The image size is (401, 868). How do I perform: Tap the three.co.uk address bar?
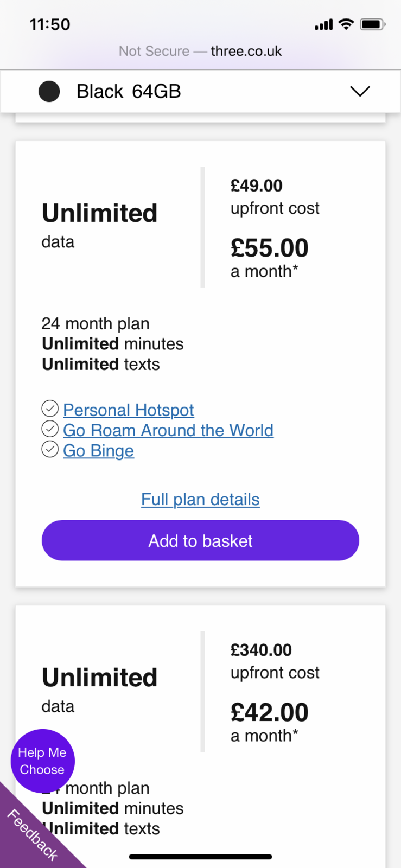pyautogui.click(x=200, y=51)
